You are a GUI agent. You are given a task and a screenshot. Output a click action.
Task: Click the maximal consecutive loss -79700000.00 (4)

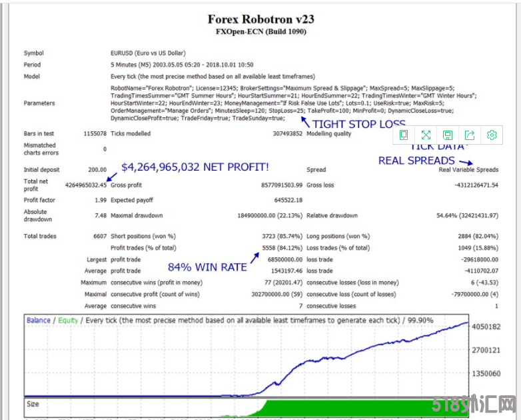pos(474,294)
